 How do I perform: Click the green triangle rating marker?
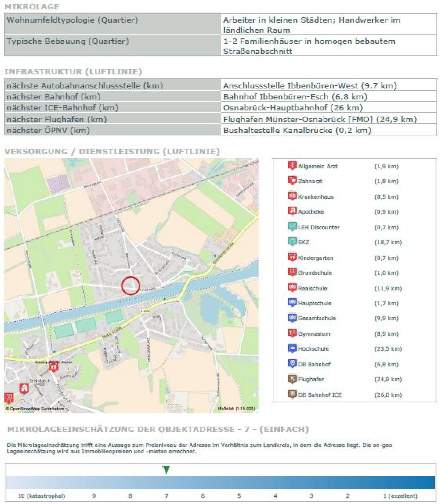(166, 469)
